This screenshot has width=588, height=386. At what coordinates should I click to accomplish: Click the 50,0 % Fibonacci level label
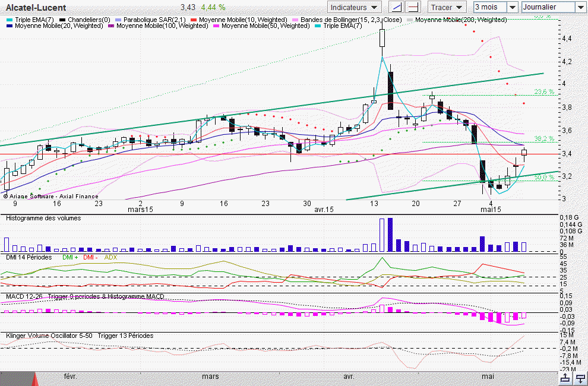coord(544,177)
